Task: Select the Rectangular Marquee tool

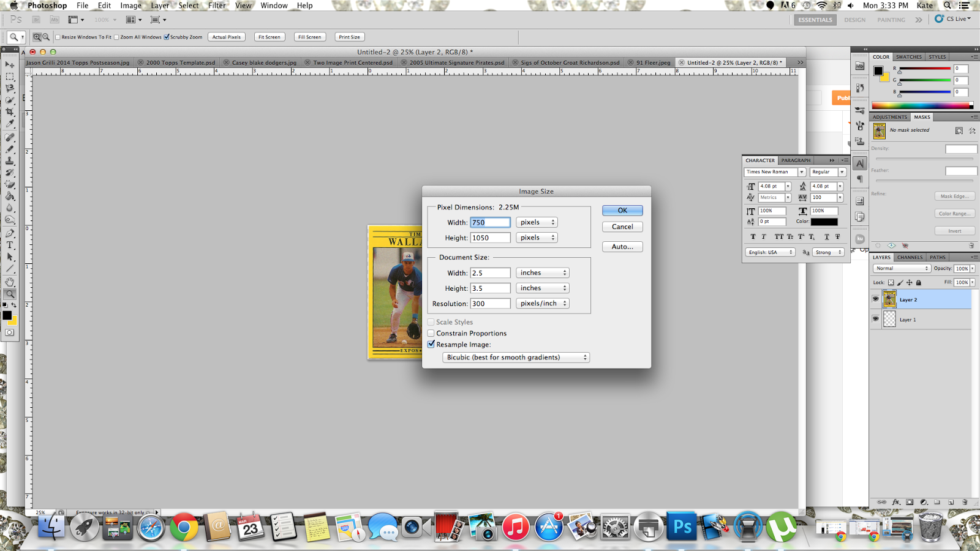Action: [x=10, y=77]
